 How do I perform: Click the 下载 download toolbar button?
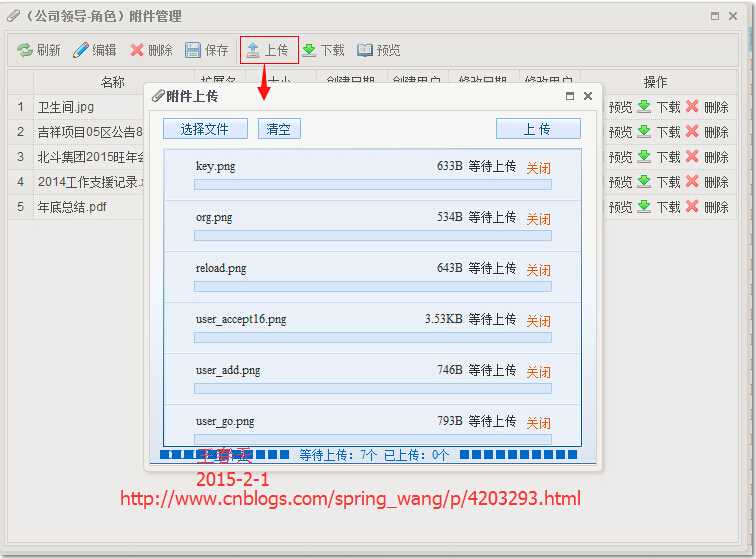tap(323, 50)
